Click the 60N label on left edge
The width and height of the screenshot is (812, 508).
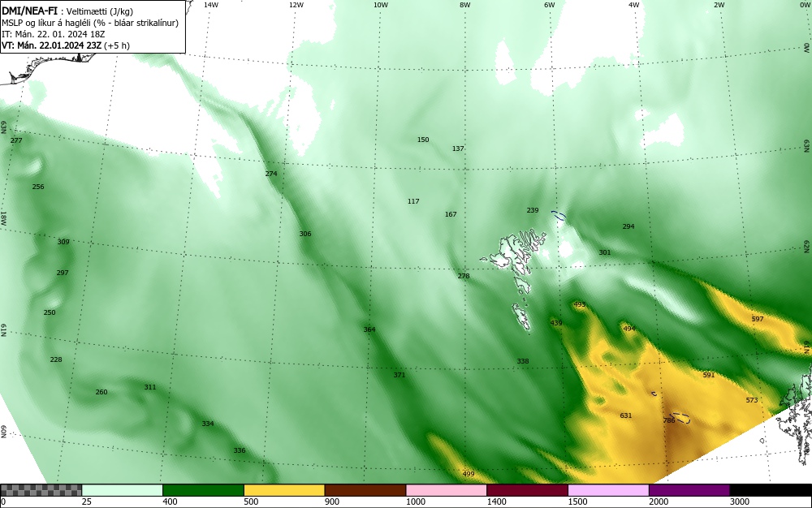pos(3,432)
